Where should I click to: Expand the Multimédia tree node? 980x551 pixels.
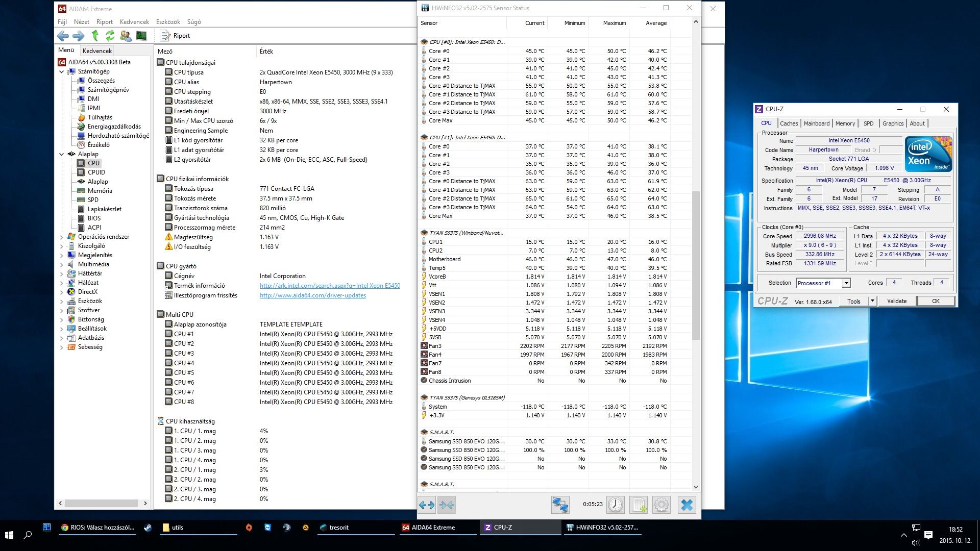coord(62,264)
